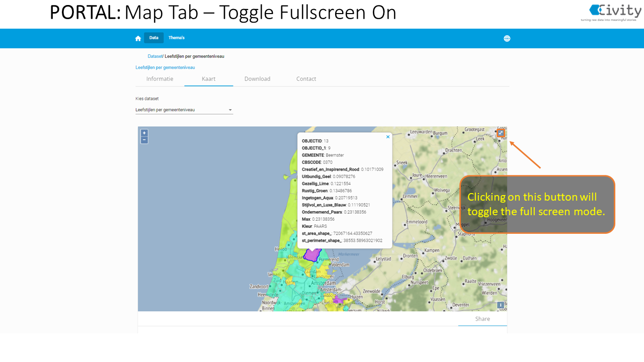Switch to the Contact tab

tap(306, 79)
